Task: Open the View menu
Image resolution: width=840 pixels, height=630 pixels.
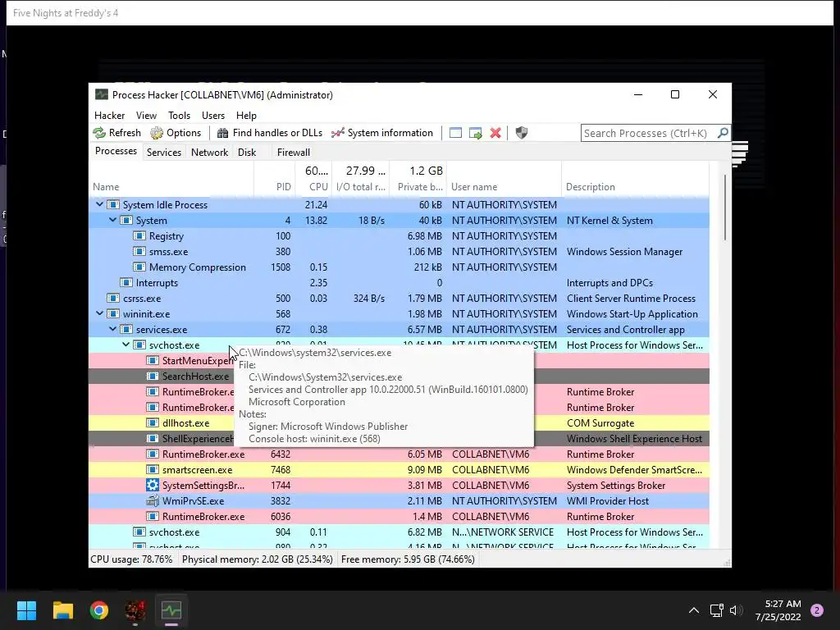Action: point(146,116)
